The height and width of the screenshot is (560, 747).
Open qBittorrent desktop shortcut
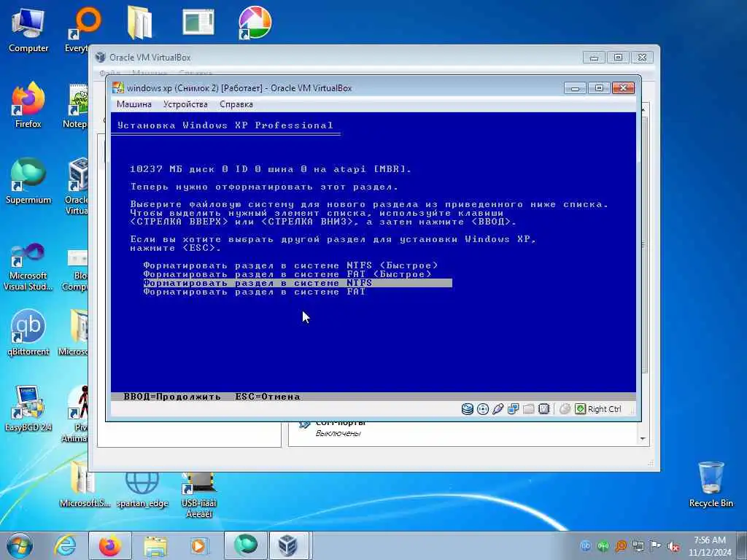pos(28,332)
